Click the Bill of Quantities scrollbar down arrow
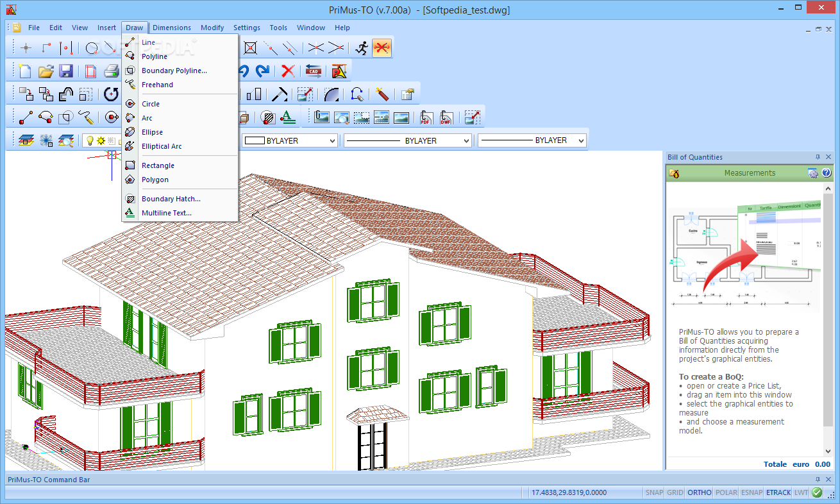 pyautogui.click(x=828, y=453)
